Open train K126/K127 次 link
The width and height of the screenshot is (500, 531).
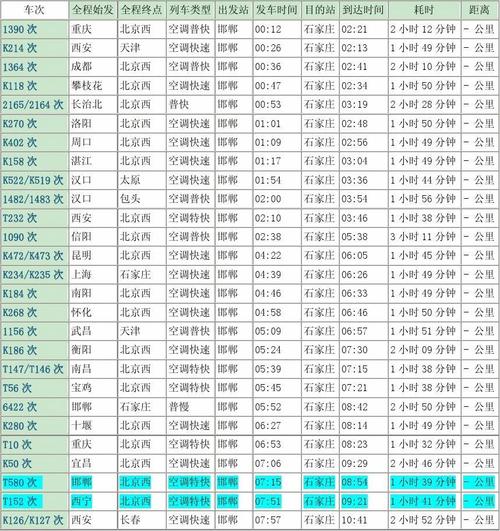tap(33, 520)
